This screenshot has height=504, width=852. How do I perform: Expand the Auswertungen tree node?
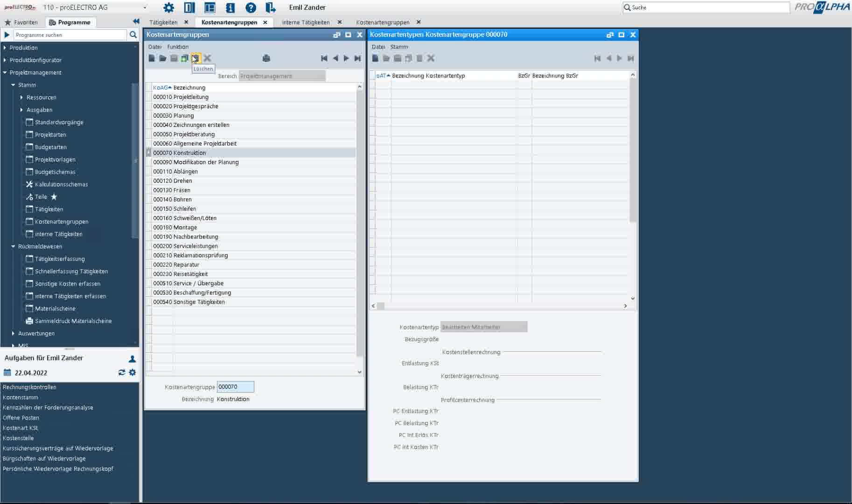click(x=13, y=333)
